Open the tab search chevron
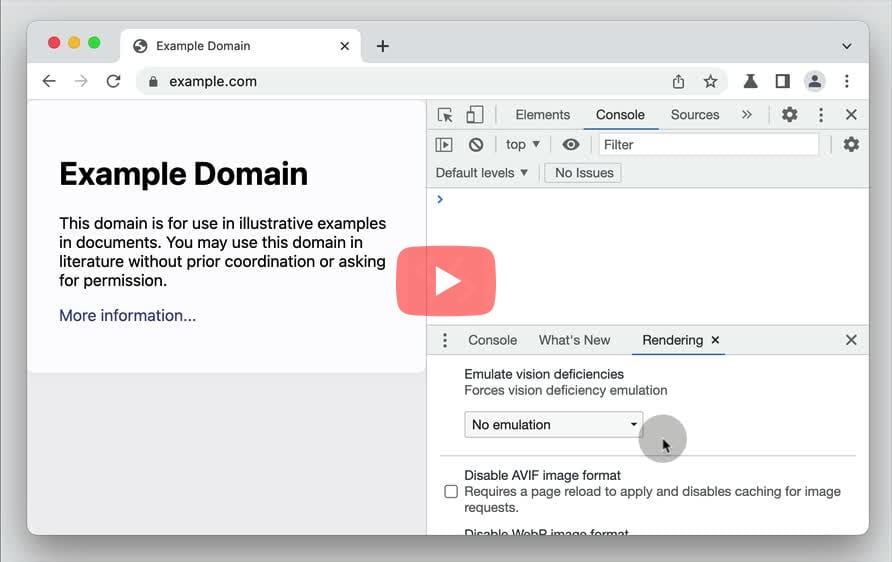Screen dimensions: 892x562 [x=846, y=46]
